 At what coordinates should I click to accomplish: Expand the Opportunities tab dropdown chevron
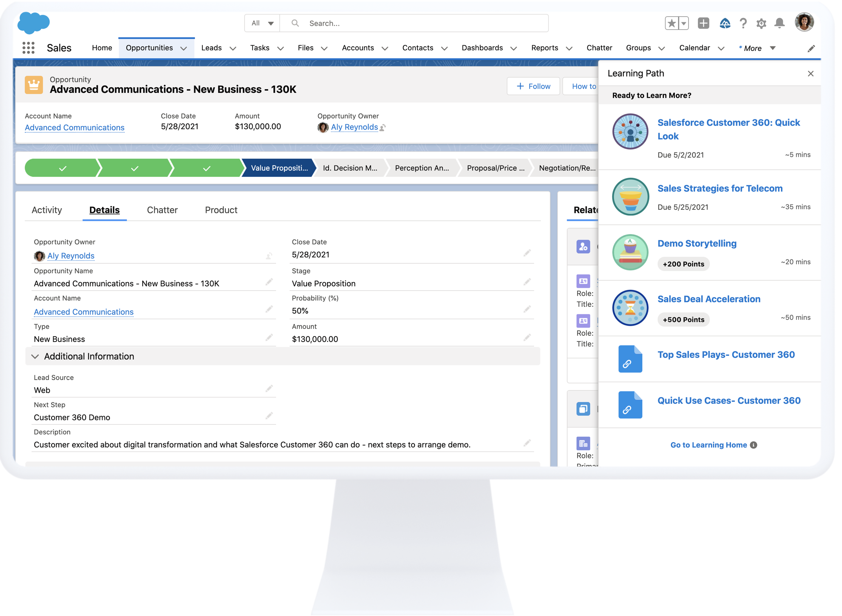coord(183,48)
